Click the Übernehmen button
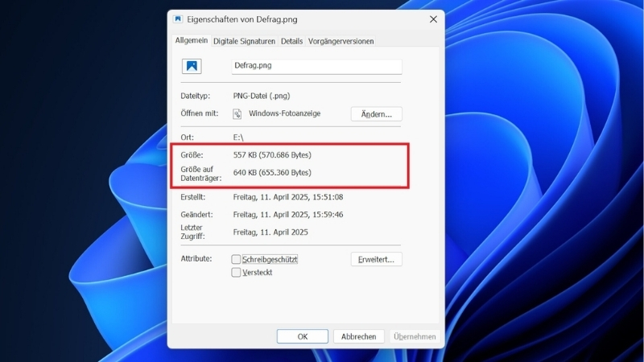This screenshot has width=644, height=362. coord(415,336)
